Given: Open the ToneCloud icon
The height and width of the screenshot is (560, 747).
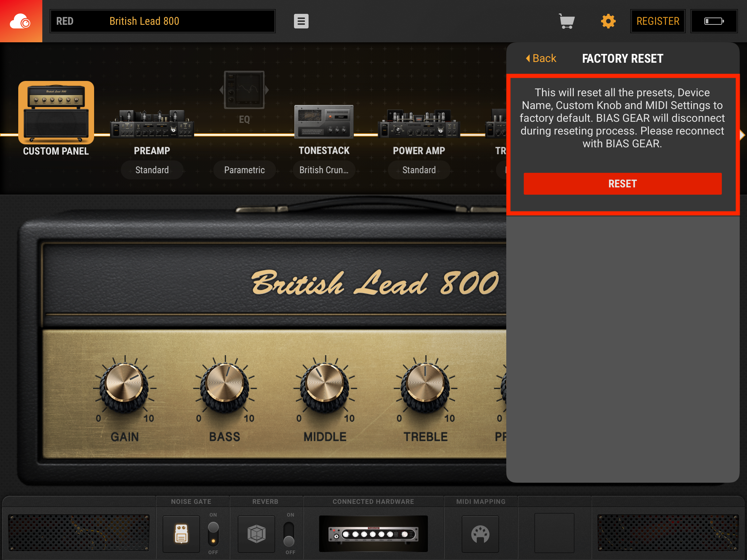Looking at the screenshot, I should [21, 21].
